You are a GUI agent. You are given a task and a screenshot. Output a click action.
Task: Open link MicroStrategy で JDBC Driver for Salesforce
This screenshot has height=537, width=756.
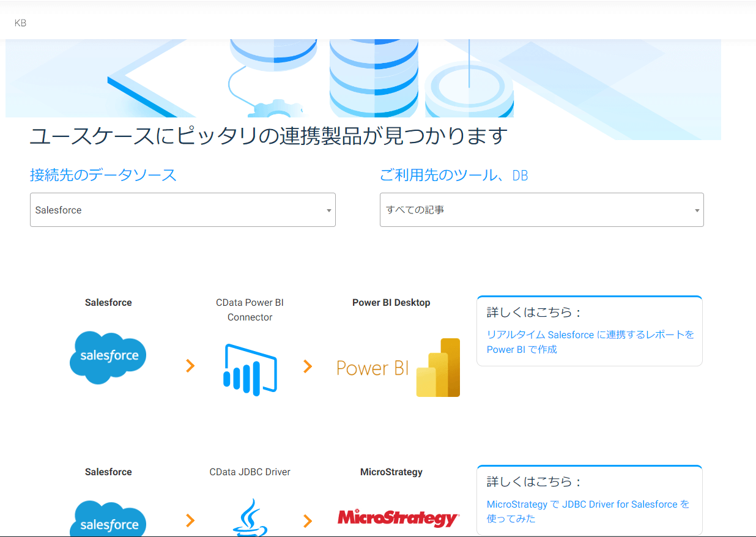point(588,511)
